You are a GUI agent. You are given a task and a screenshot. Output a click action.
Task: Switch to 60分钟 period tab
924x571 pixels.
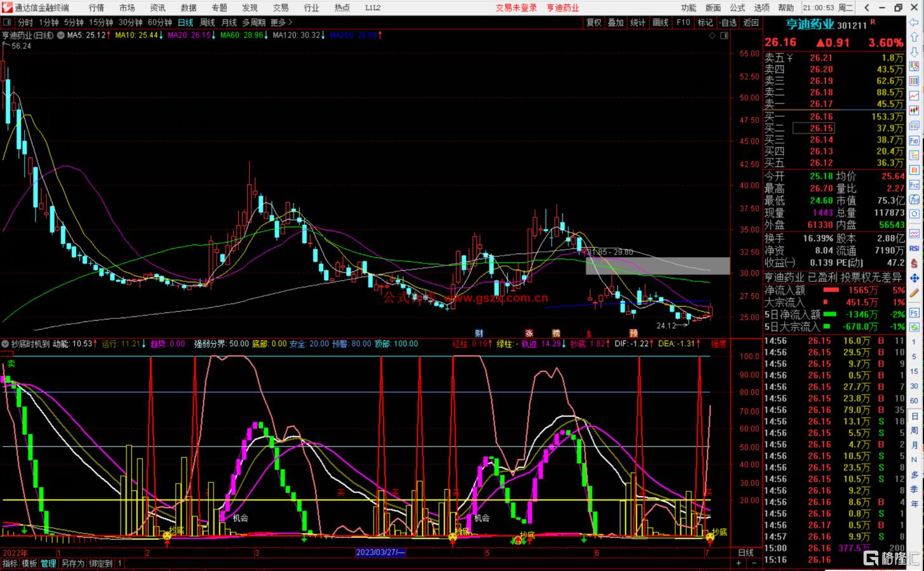(160, 22)
